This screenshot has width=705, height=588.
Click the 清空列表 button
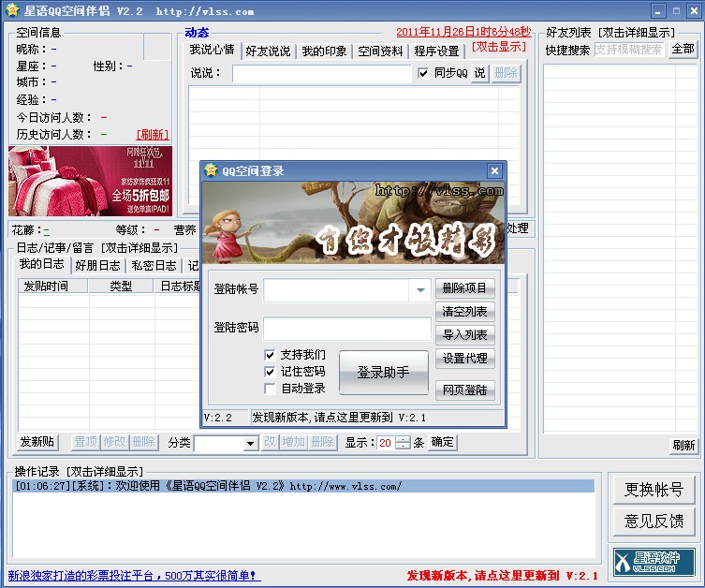pyautogui.click(x=465, y=312)
